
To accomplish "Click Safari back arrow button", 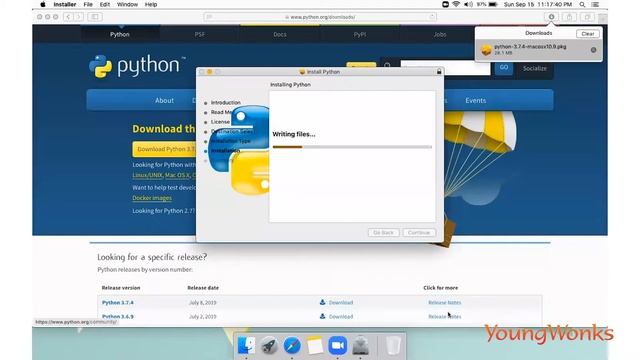I will click(x=68, y=17).
